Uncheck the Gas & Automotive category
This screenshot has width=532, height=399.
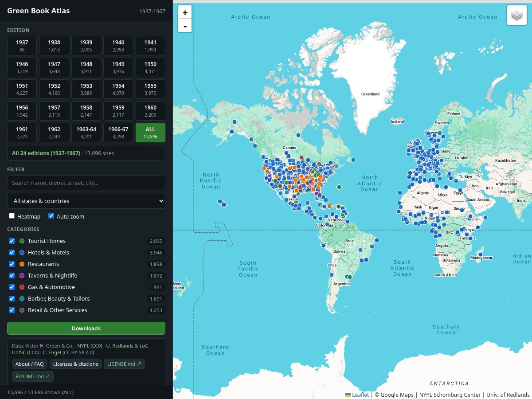(x=12, y=287)
